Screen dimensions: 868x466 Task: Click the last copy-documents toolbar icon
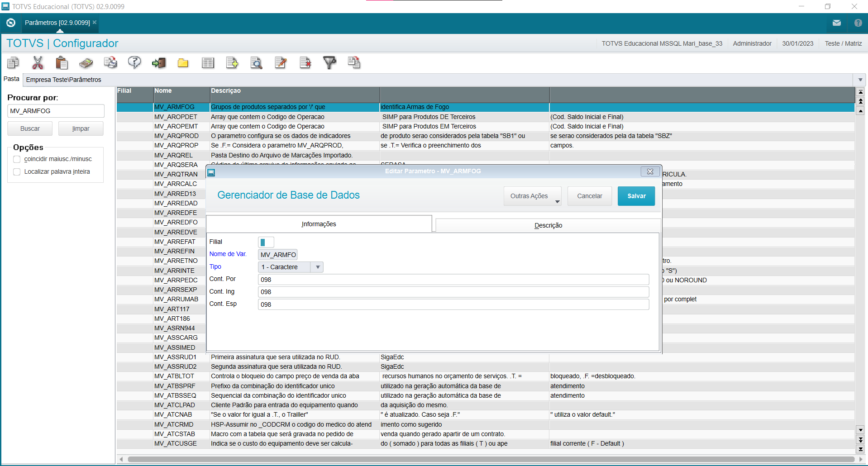354,62
